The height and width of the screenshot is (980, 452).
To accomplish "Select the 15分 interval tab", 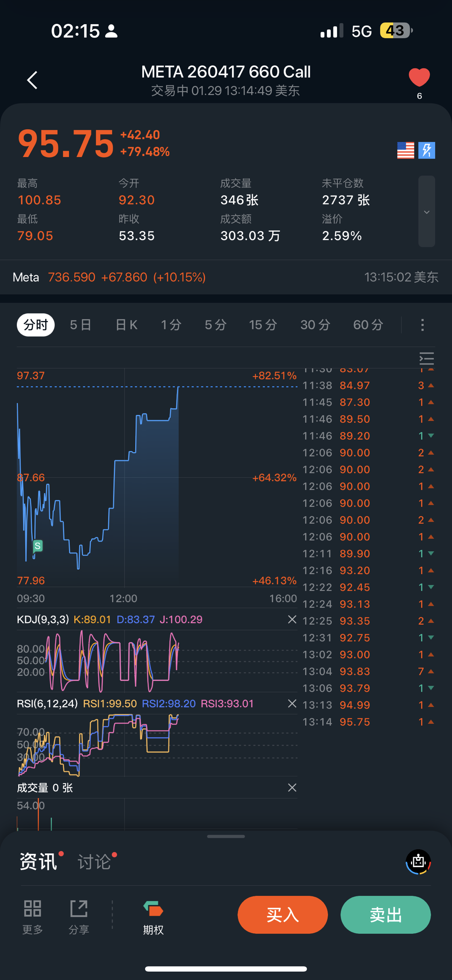I will pos(263,325).
